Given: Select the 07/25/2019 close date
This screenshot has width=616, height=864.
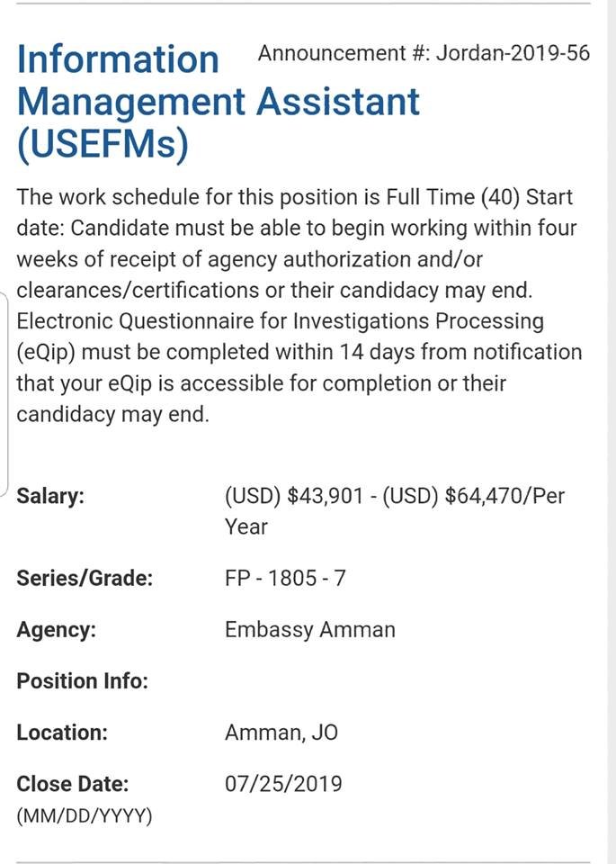Looking at the screenshot, I should [x=283, y=783].
